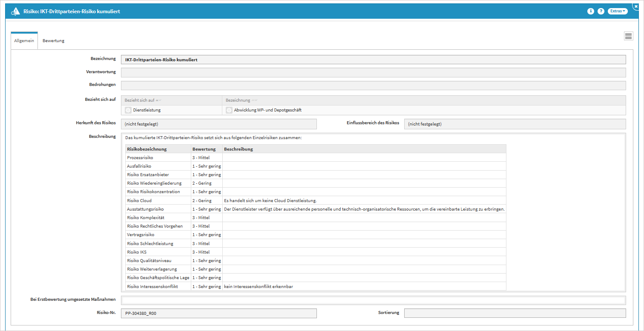This screenshot has width=644, height=331.
Task: Sort the Bezeichnung column header
Action: [238, 100]
